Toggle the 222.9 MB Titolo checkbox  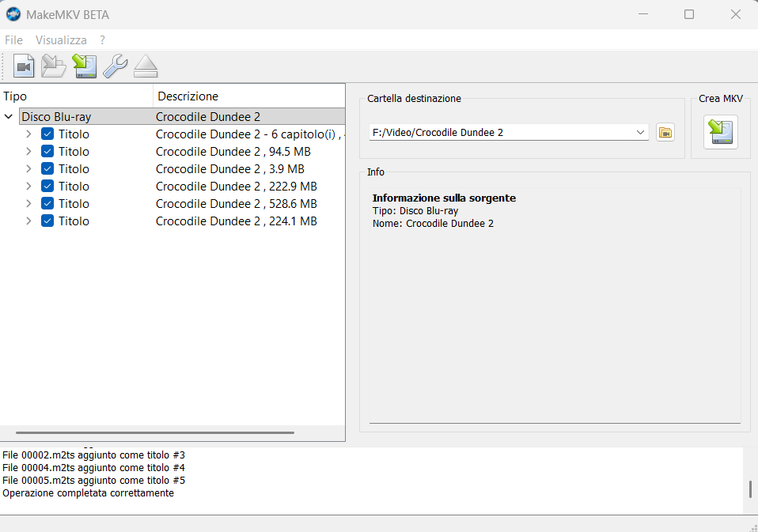pos(47,187)
